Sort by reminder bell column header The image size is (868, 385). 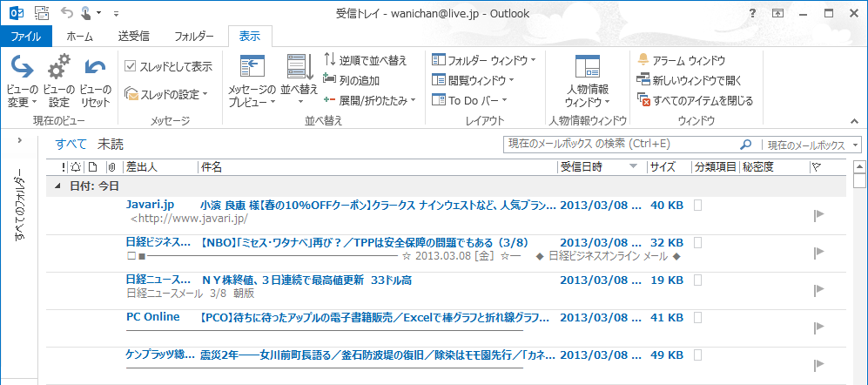point(76,166)
